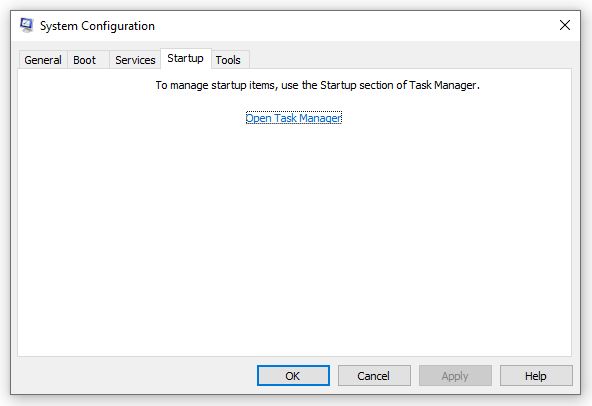
Task: Click the System Configuration title bar icon
Action: point(26,25)
